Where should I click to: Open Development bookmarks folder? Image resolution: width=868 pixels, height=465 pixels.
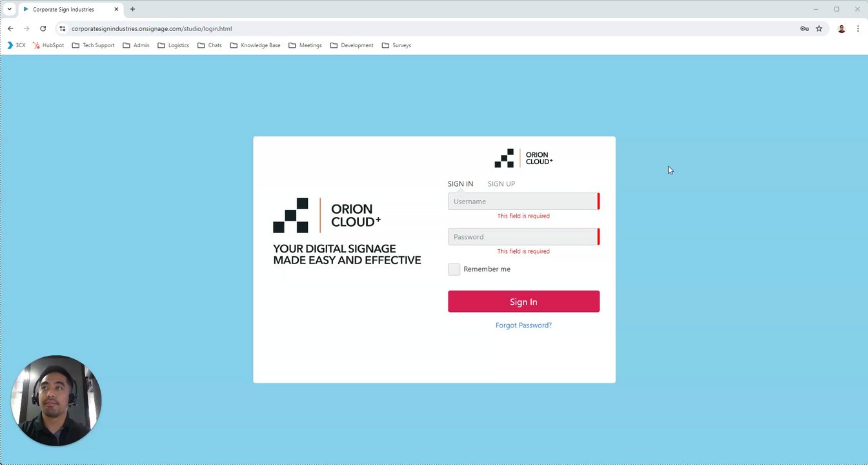pos(352,45)
